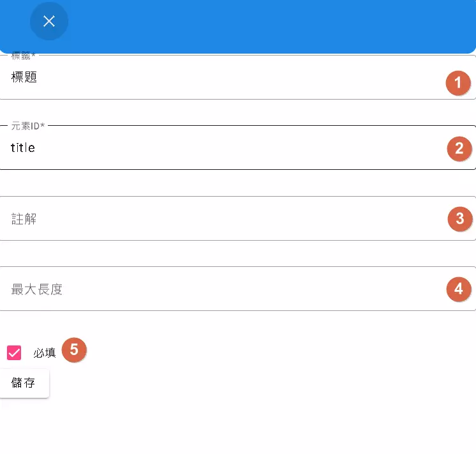Uncheck the 必填 checkbox
The image size is (476, 454).
pos(14,352)
